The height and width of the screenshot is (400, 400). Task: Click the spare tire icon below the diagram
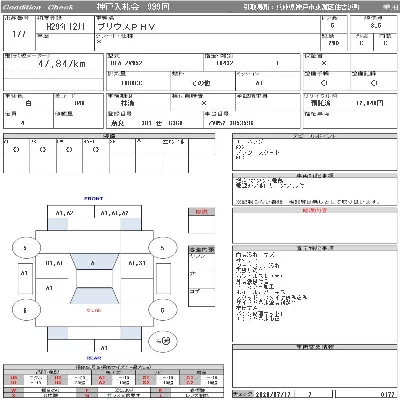pos(163,341)
